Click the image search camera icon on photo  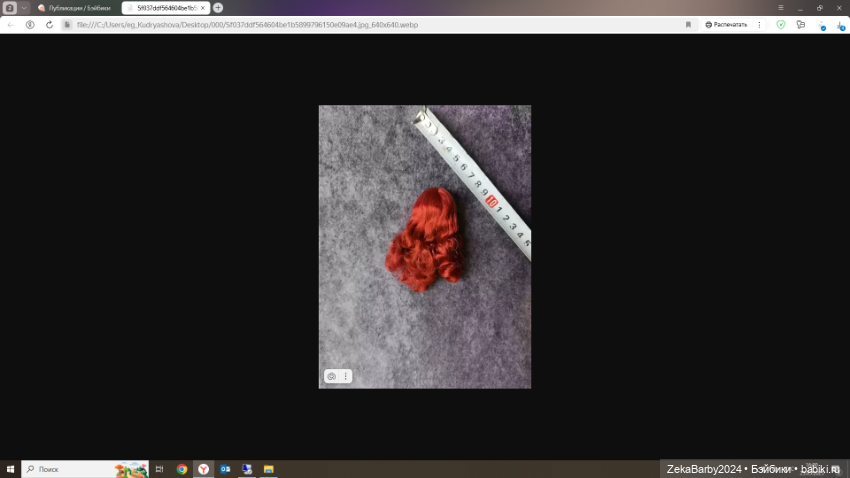332,377
